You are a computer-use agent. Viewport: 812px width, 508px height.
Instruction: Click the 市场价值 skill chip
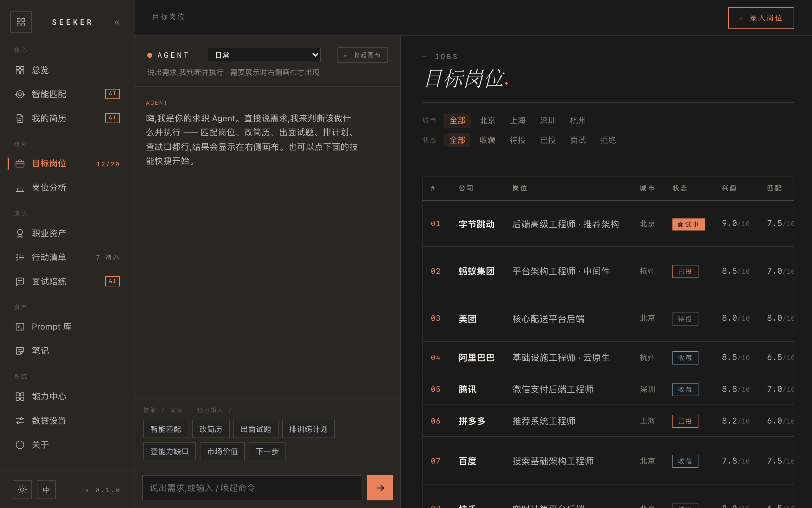pos(222,451)
